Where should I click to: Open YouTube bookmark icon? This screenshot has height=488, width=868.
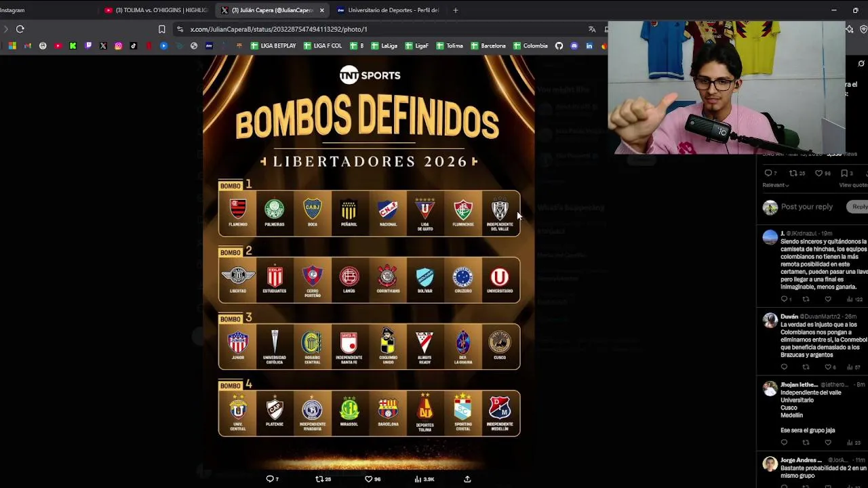click(58, 46)
